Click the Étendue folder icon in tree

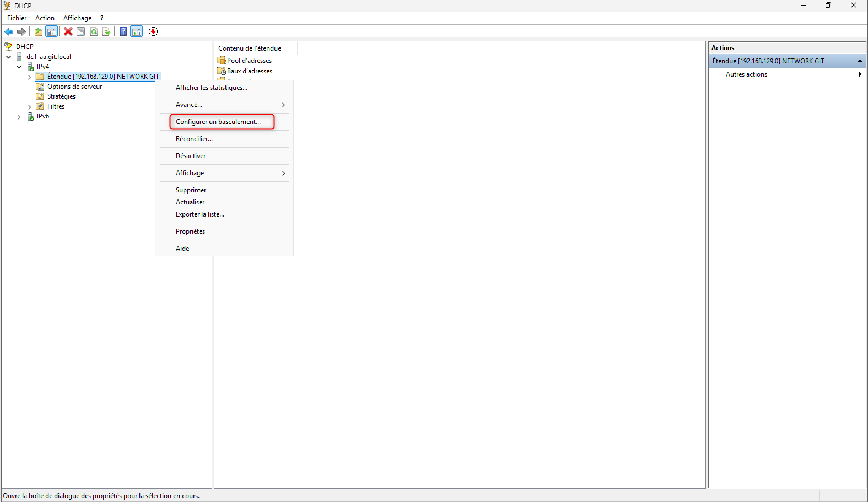point(40,77)
